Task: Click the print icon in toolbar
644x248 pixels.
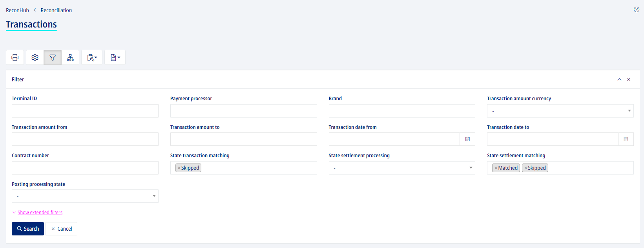Action: point(15,57)
